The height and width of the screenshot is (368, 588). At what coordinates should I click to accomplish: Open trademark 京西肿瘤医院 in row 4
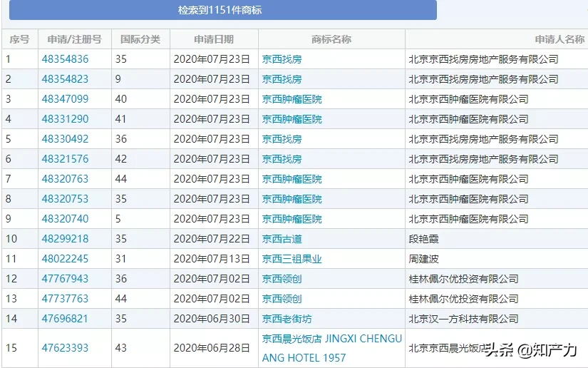(292, 119)
